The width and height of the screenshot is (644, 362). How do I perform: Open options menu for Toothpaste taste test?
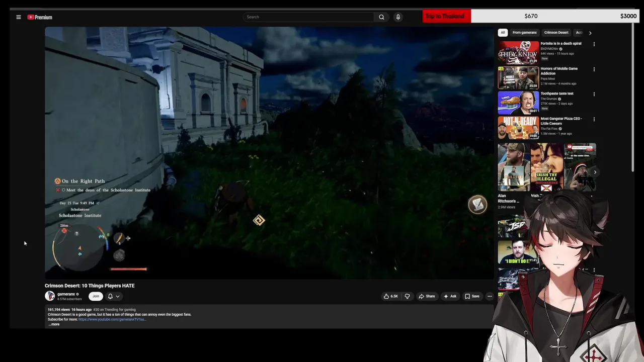point(594,94)
